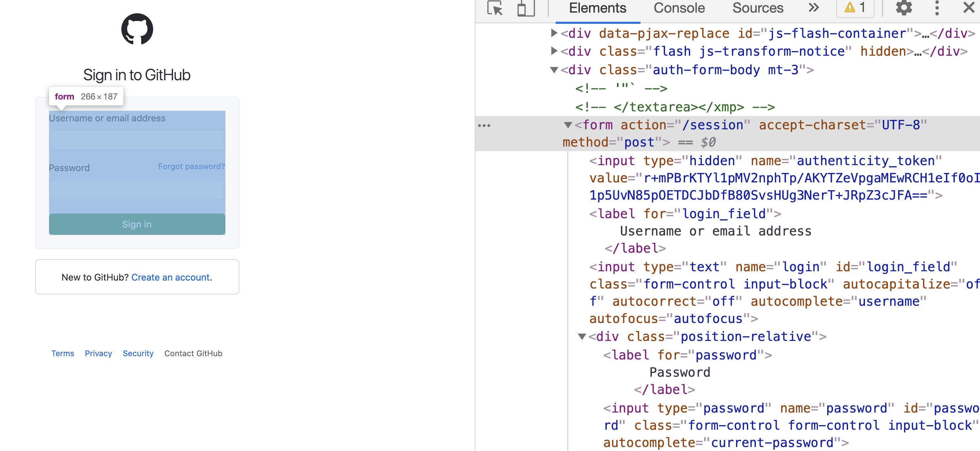Image resolution: width=980 pixels, height=451 pixels.
Task: Open the Privacy page link
Action: coord(98,353)
